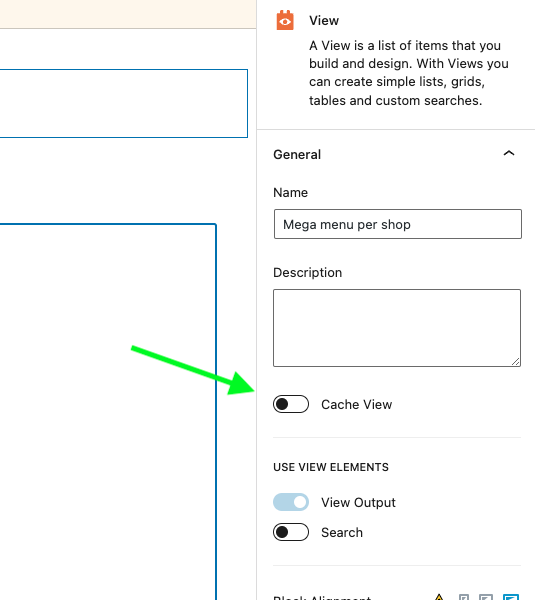Click the orange View block icon

click(x=285, y=20)
